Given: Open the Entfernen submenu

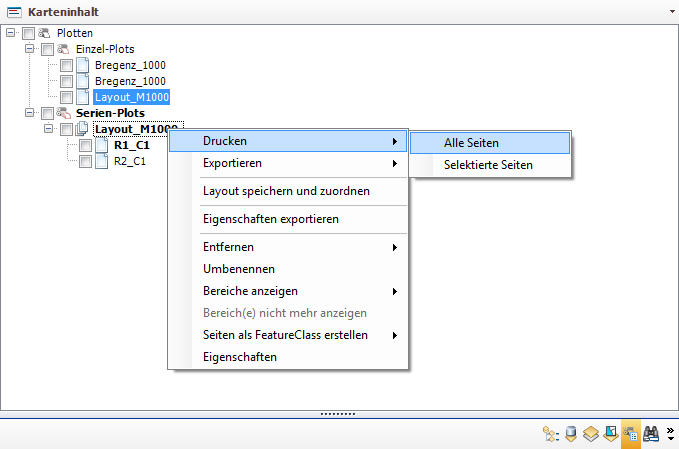Looking at the screenshot, I should [288, 247].
